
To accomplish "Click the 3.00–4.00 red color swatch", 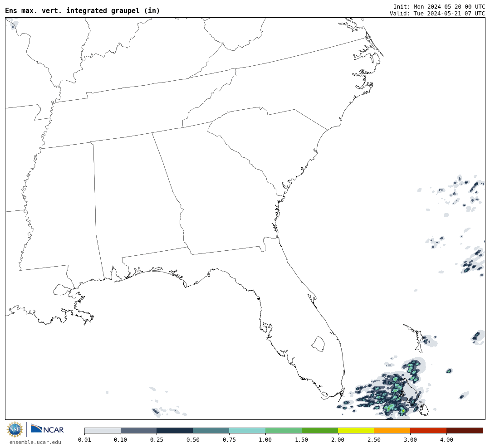I will [428, 431].
